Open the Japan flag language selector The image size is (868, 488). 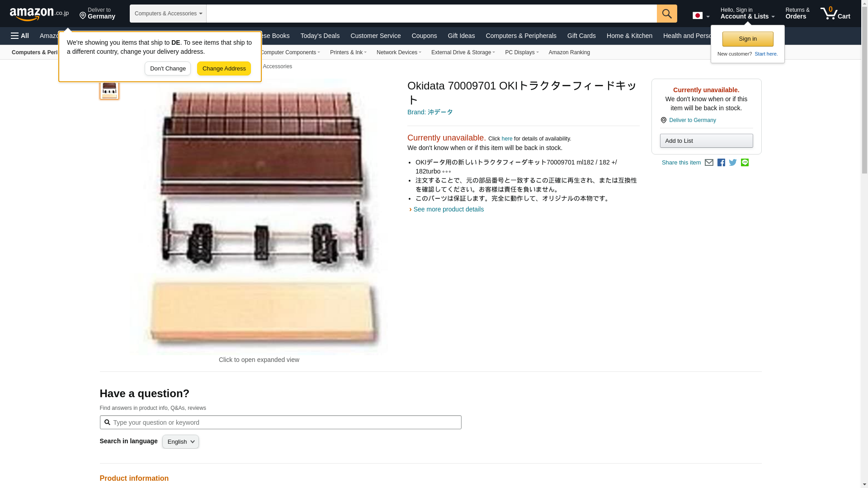[x=701, y=16]
